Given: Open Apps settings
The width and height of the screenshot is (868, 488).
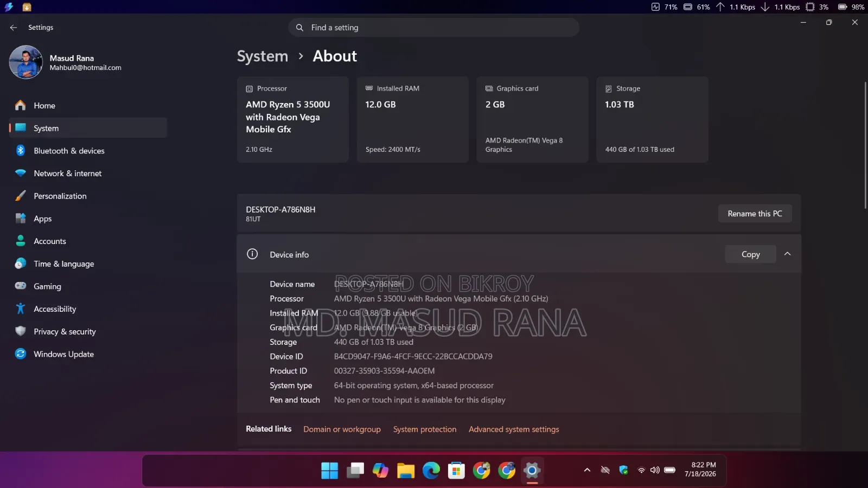Looking at the screenshot, I should 88,219.
